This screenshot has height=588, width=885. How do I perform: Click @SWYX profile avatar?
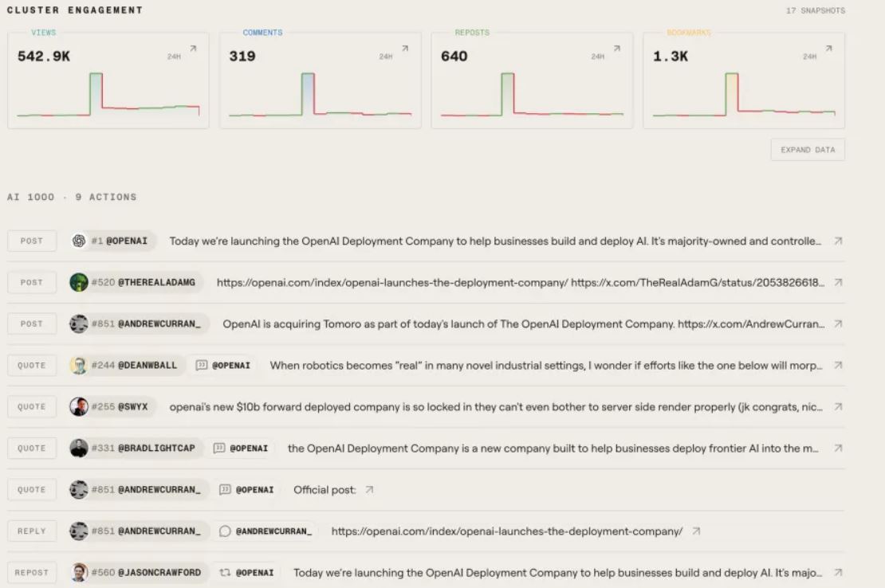[79, 406]
